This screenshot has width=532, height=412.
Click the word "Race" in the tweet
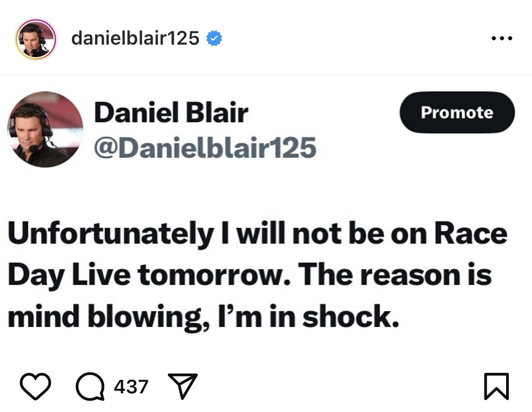pos(471,234)
